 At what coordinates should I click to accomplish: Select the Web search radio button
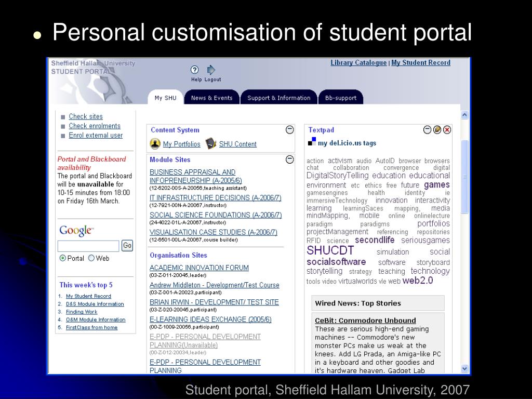pyautogui.click(x=91, y=258)
